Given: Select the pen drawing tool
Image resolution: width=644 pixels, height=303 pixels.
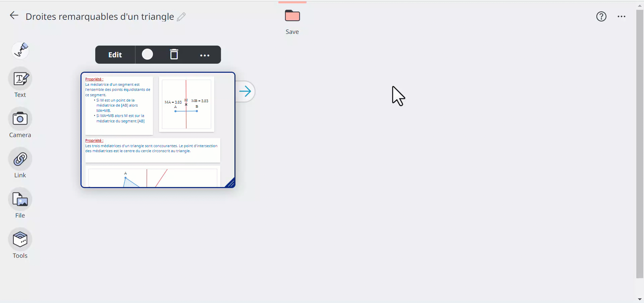Looking at the screenshot, I should coord(20,50).
